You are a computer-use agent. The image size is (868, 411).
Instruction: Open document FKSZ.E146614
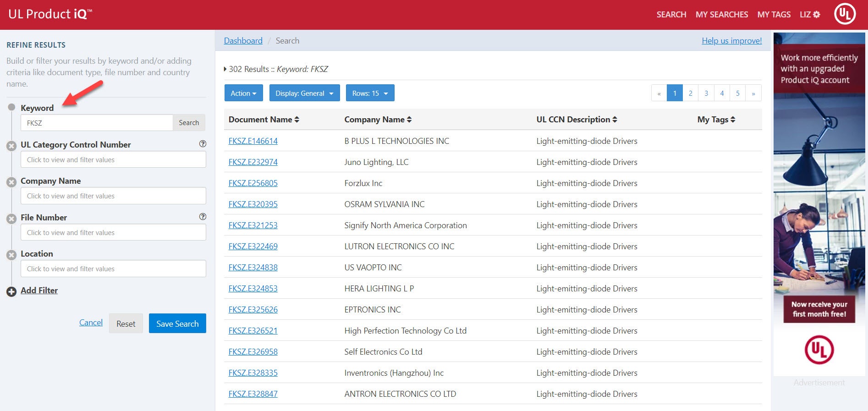253,141
